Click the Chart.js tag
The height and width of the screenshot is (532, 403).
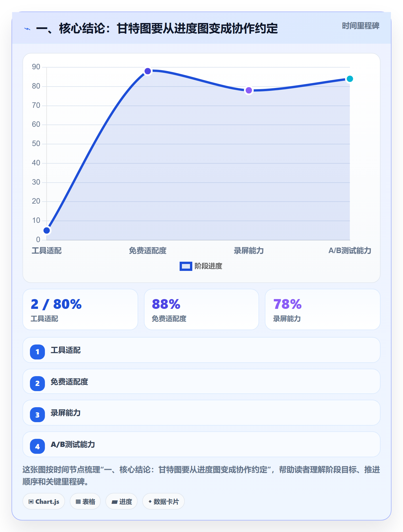pos(44,502)
